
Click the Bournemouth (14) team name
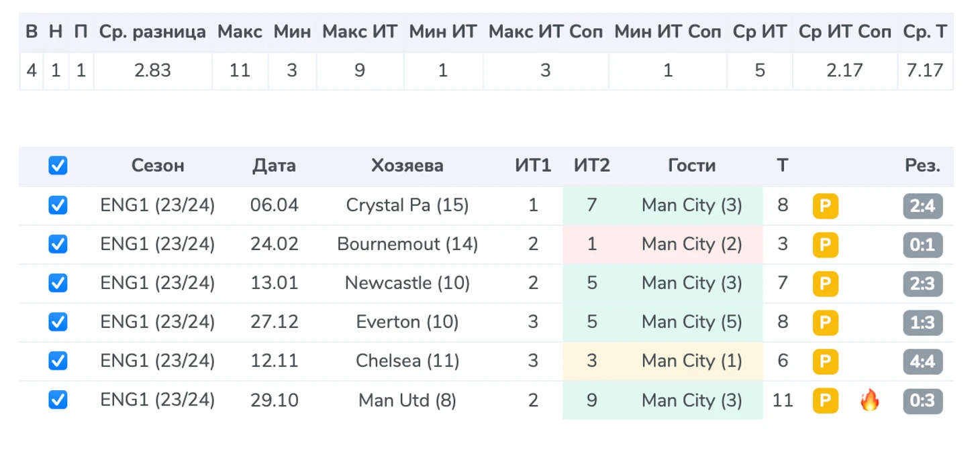coord(407,244)
